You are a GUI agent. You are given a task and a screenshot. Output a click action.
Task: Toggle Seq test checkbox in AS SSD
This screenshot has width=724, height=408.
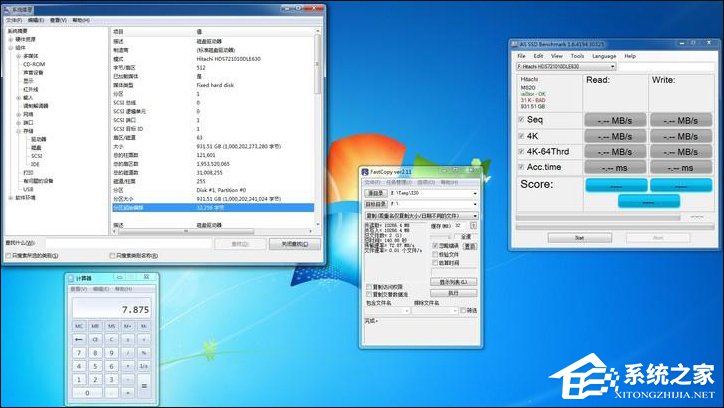pos(521,120)
